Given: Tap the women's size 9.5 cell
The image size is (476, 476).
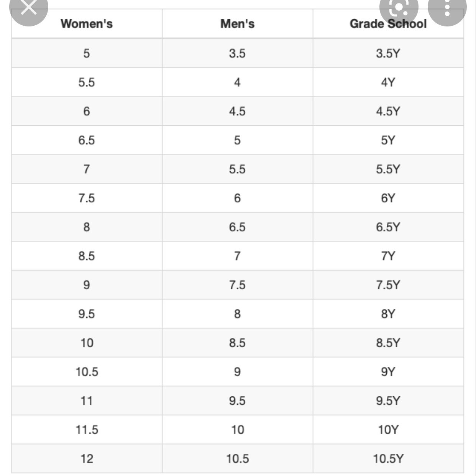Looking at the screenshot, I should (x=87, y=314).
